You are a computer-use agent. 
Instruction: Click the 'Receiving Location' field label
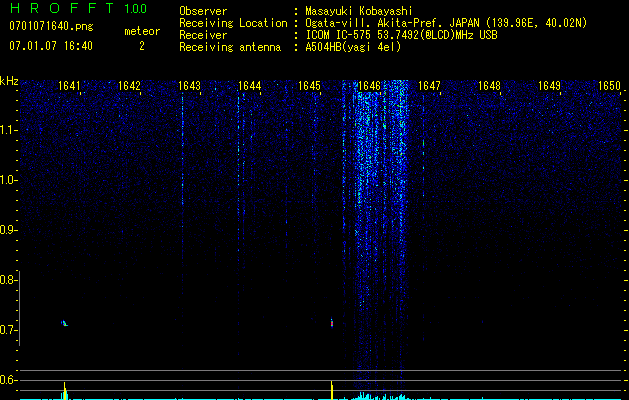point(233,23)
